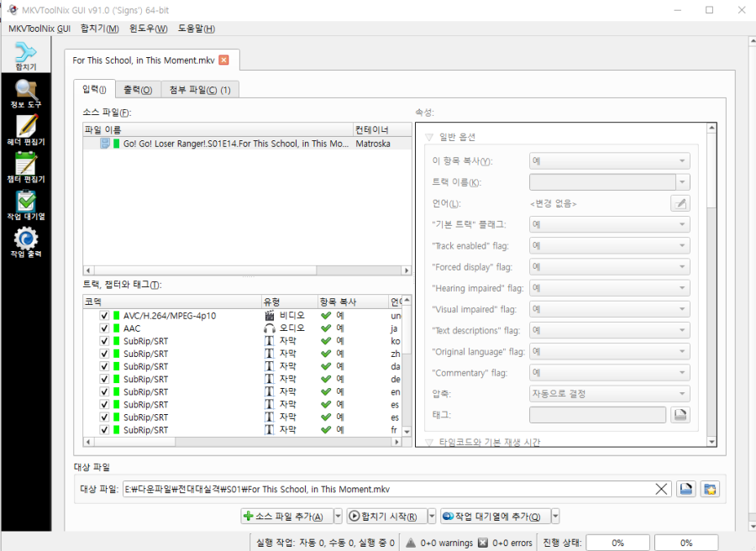This screenshot has width=756, height=551.
Task: Uncheck the AAC audio track checkbox
Action: pos(104,328)
